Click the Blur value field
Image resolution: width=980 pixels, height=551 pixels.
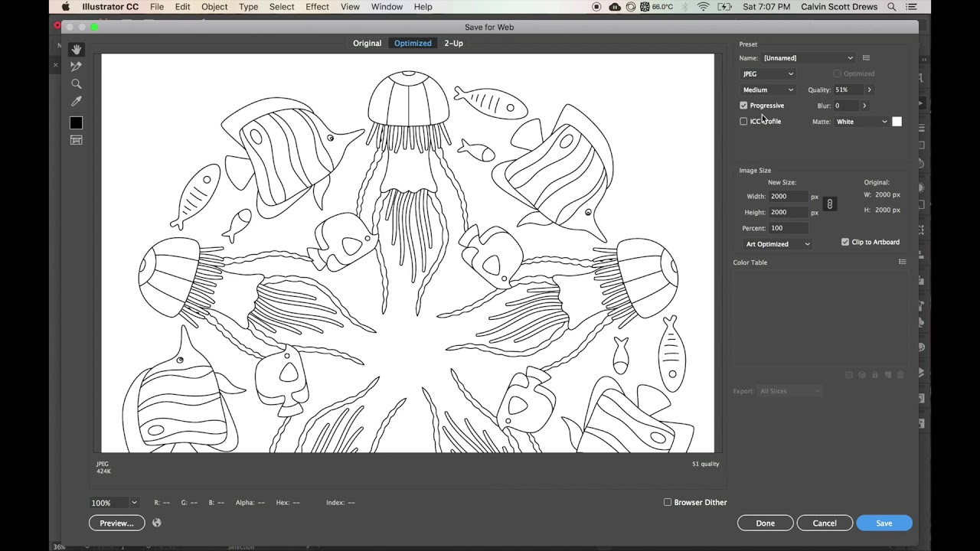pos(846,106)
